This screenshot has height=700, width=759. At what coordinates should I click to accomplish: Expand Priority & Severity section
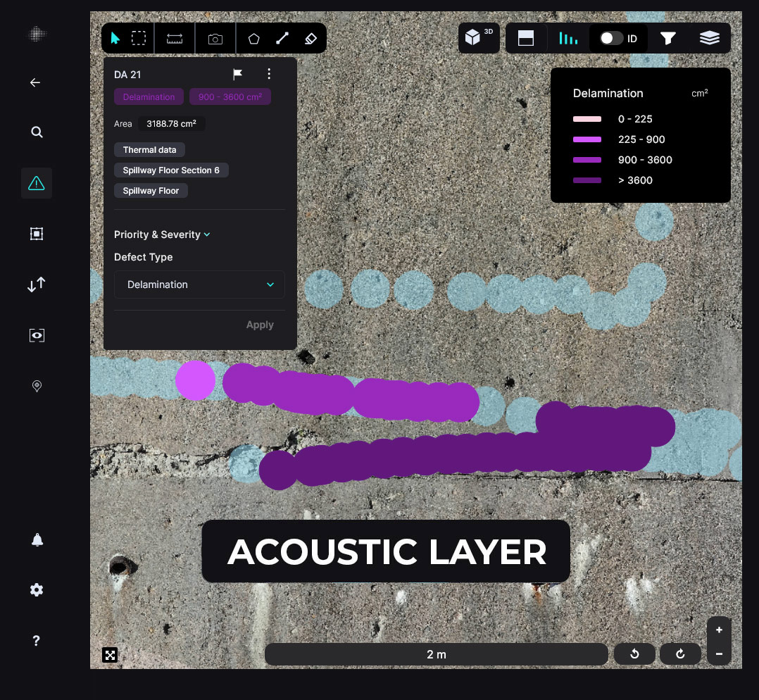(x=162, y=235)
